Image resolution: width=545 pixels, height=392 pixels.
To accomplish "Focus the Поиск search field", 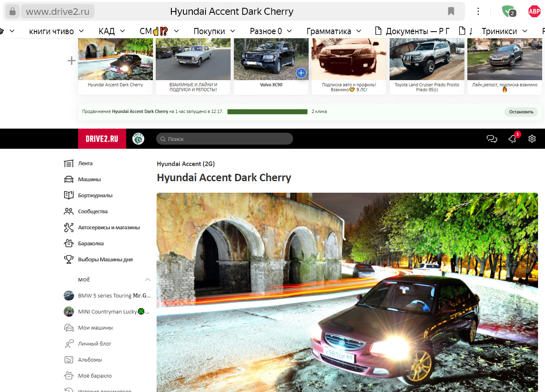I will (x=224, y=139).
